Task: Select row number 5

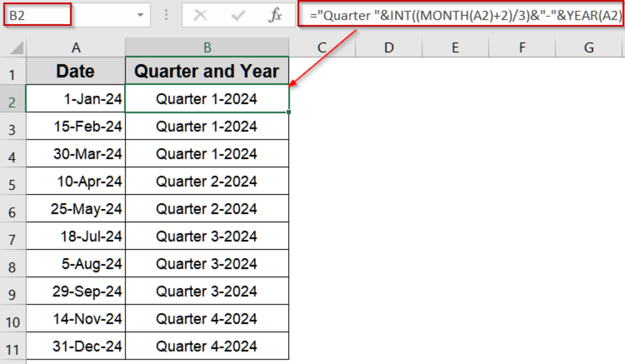Action: (x=13, y=181)
